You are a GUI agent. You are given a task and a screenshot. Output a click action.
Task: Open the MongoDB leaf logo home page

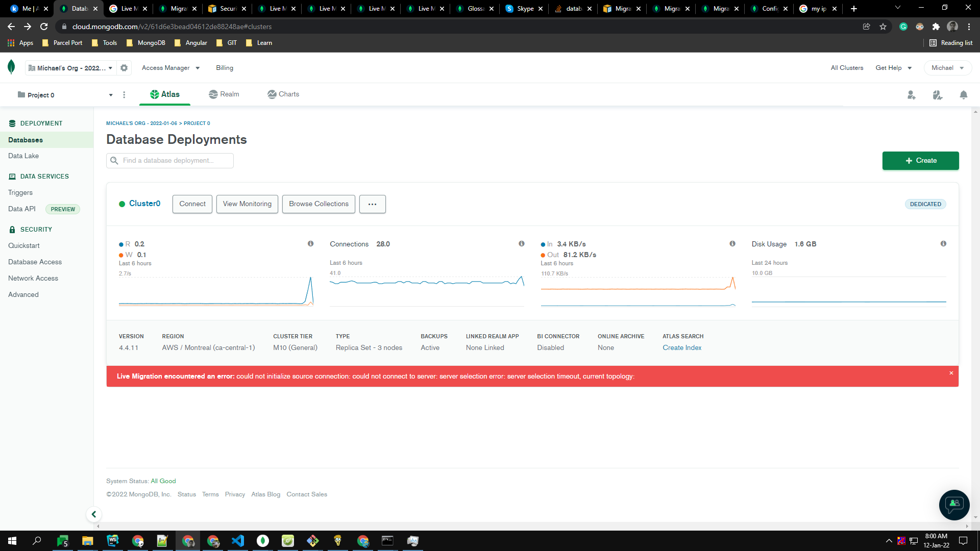11,67
